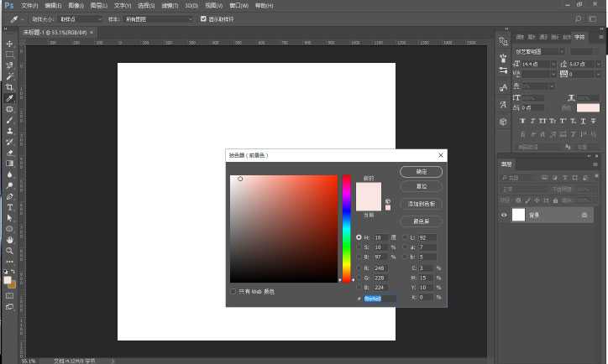Select the Rectangular Marquee tool
Image resolution: width=608 pixels, height=364 pixels.
click(9, 55)
